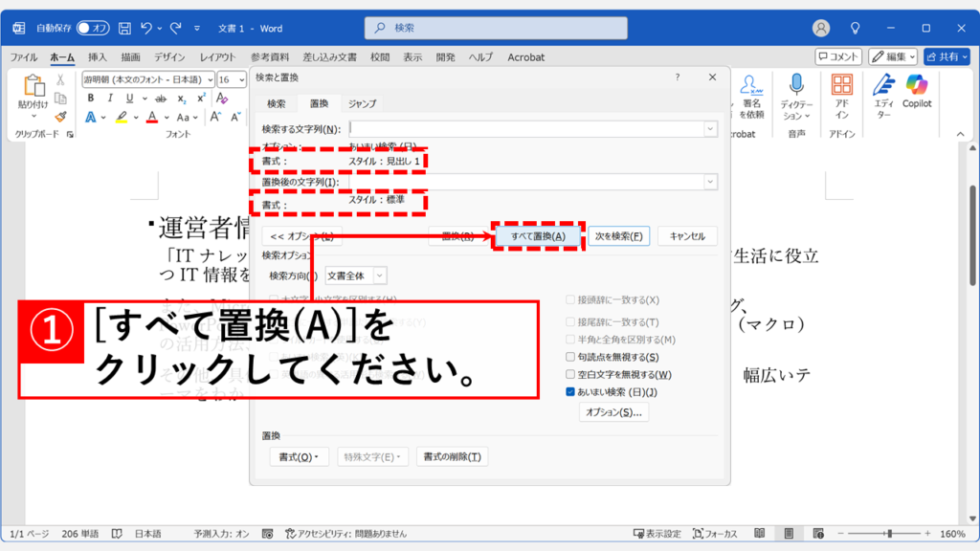Viewport: 980px width, 551px height.
Task: Click the Focus (フォーカス) icon in status bar
Action: 702,534
